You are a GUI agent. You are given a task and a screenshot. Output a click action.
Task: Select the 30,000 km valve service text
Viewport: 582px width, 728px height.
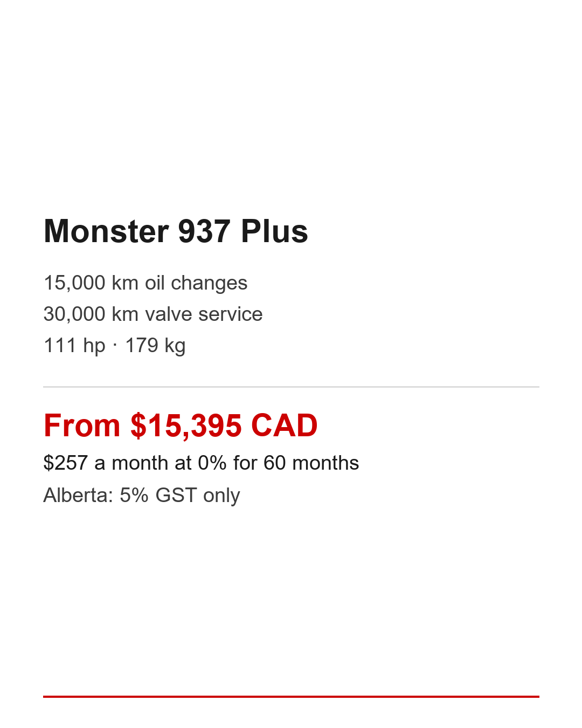pyautogui.click(x=153, y=314)
